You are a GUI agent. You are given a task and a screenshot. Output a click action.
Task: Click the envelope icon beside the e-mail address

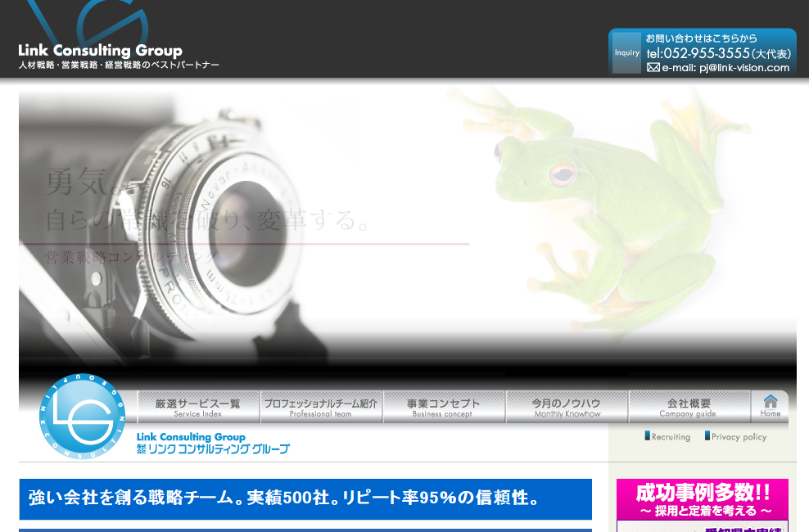pos(653,68)
